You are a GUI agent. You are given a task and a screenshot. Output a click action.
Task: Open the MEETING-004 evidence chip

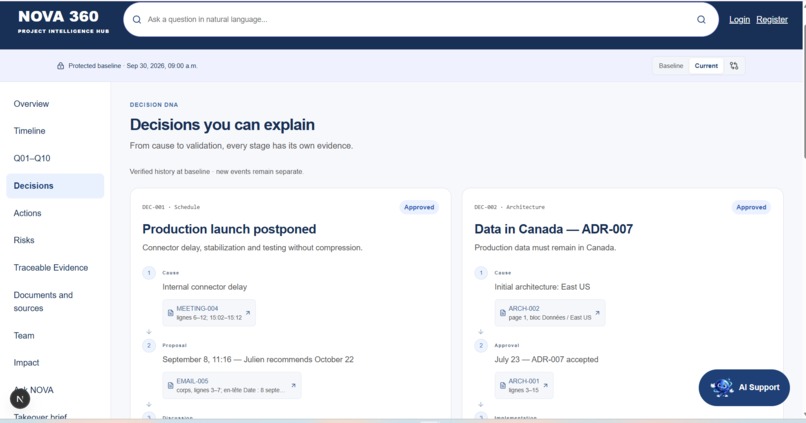coord(209,312)
